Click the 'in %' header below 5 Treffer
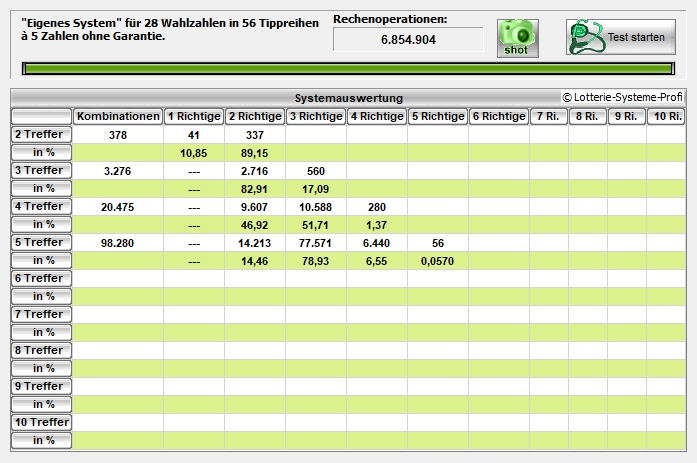This screenshot has height=463, width=697. pyautogui.click(x=41, y=260)
